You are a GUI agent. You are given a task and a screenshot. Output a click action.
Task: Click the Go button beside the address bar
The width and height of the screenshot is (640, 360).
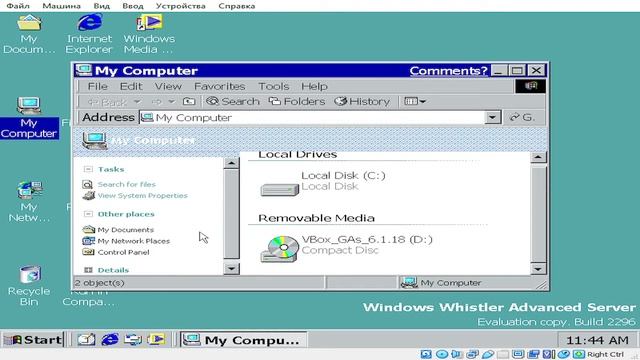pos(522,118)
